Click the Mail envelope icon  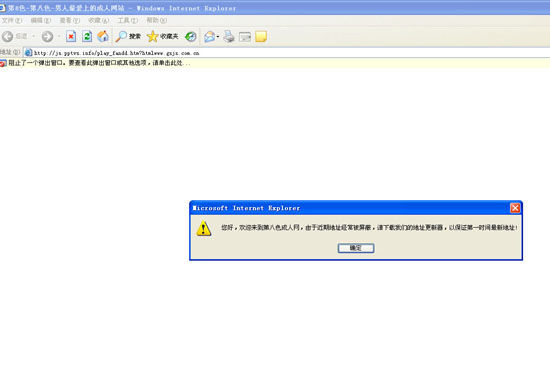coord(209,36)
